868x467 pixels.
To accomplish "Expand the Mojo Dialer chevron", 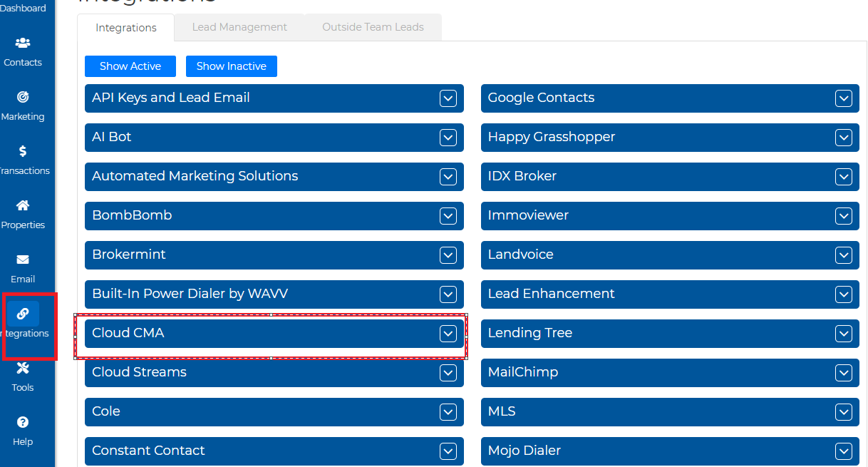I will click(844, 451).
